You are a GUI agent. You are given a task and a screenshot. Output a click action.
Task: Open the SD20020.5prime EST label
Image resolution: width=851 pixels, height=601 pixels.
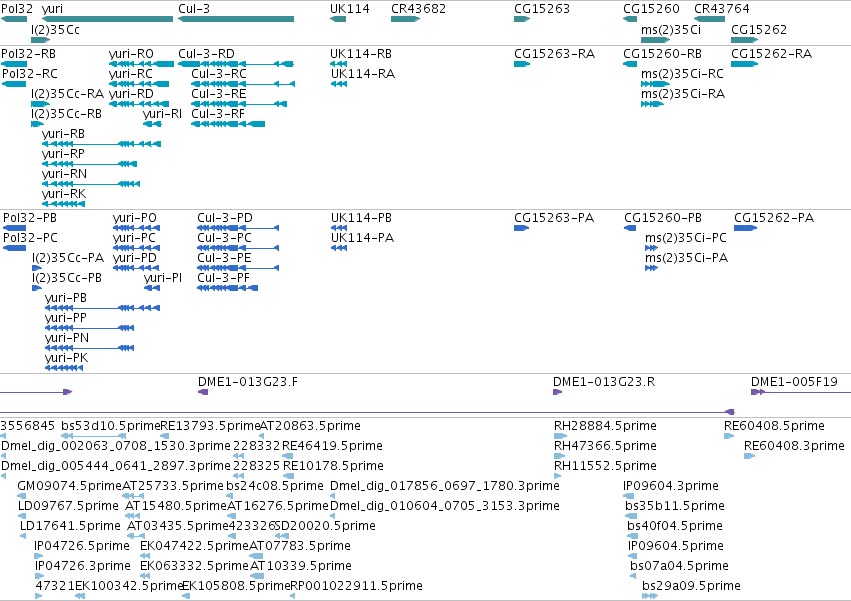(x=325, y=526)
